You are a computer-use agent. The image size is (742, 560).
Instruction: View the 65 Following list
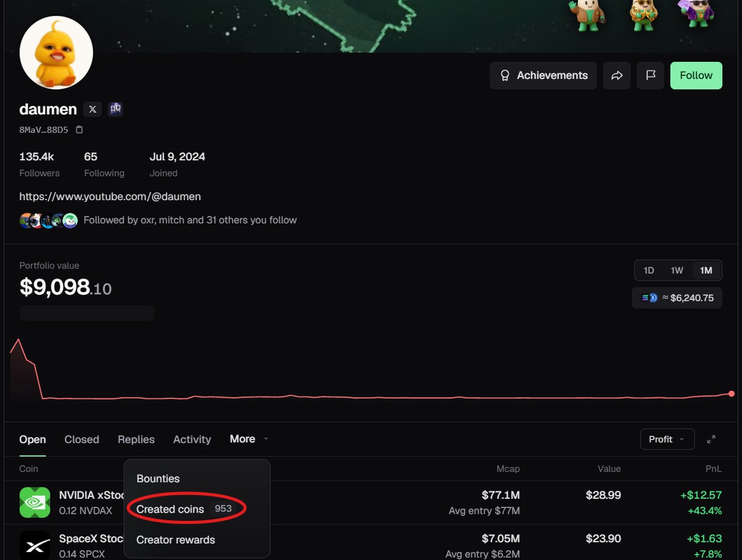[x=104, y=164]
